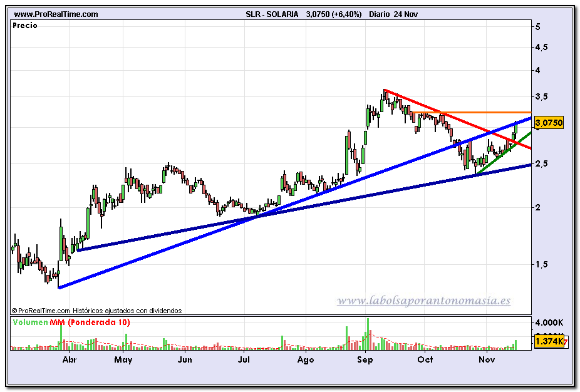The height and width of the screenshot is (392, 580).
Task: Click the yellow 1.374K volume tag
Action: [549, 341]
